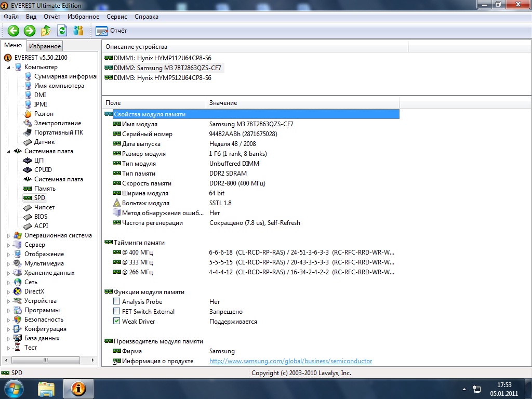Select the IPMI tree item icon

(28, 104)
